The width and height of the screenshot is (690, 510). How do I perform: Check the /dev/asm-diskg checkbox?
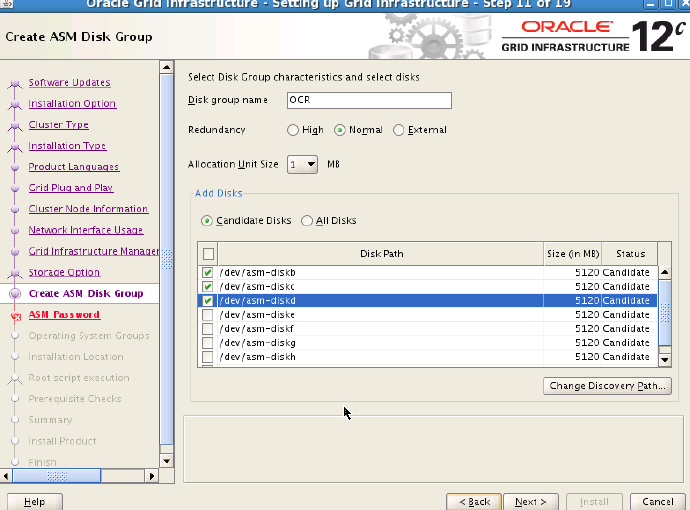[207, 343]
